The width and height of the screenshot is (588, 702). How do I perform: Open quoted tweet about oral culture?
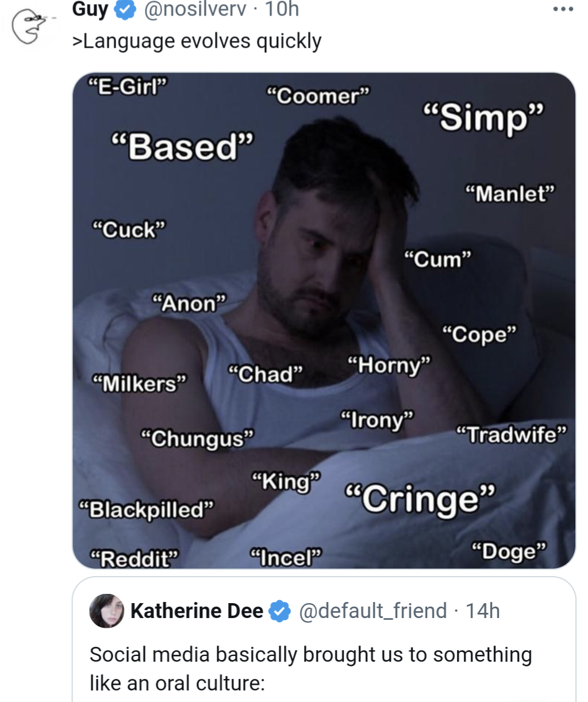click(310, 668)
